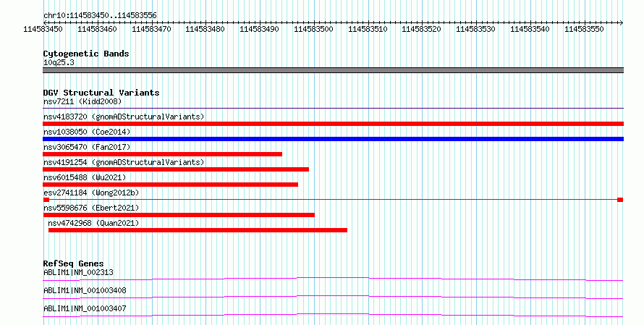Open variant nsv4742968 (Quan2021) label
644x325 pixels.
pyautogui.click(x=93, y=223)
